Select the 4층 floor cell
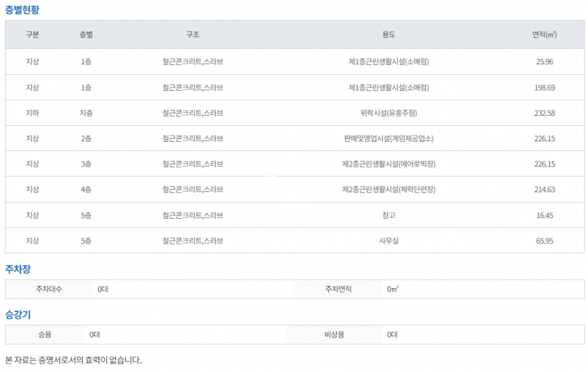Screen dimensions: 588x372 [x=86, y=189]
